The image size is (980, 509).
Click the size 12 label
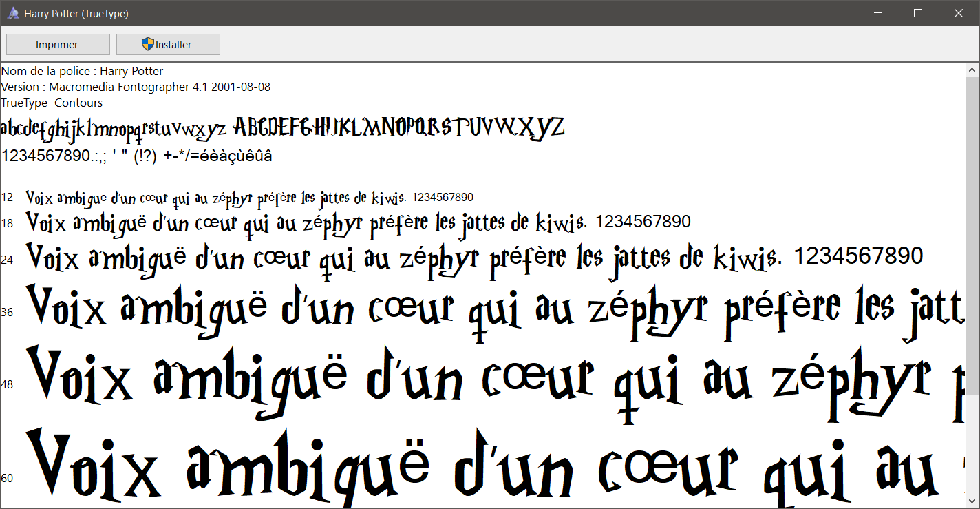[8, 198]
